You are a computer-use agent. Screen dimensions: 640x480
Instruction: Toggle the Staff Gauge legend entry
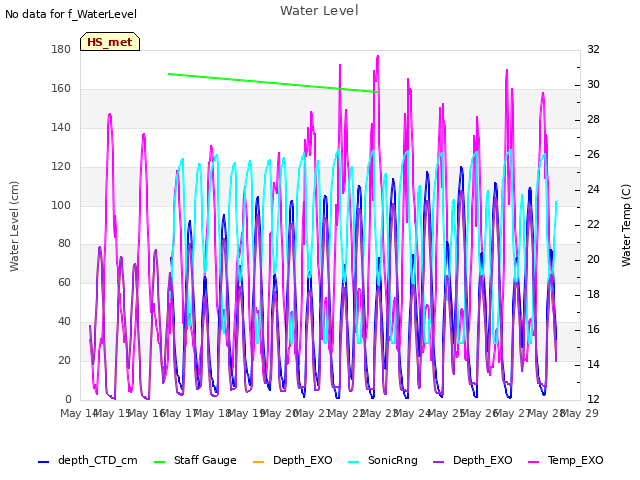tap(195, 460)
